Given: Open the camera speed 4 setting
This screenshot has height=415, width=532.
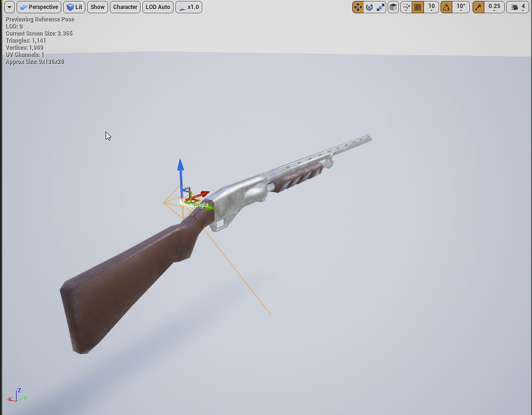Looking at the screenshot, I should [518, 7].
